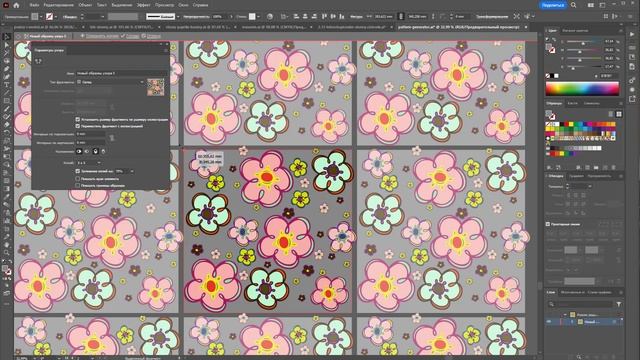Click the horizontal spacing input field
The image size is (640, 360).
pos(91,134)
